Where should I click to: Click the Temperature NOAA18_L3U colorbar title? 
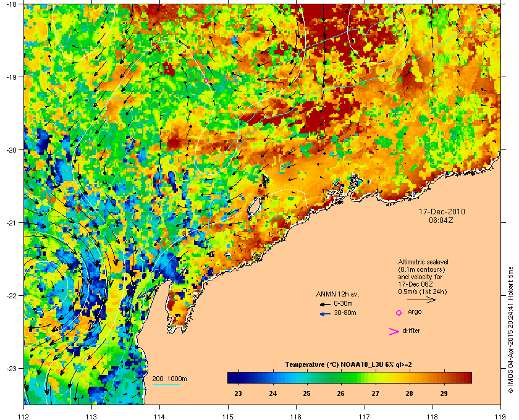coord(348,365)
